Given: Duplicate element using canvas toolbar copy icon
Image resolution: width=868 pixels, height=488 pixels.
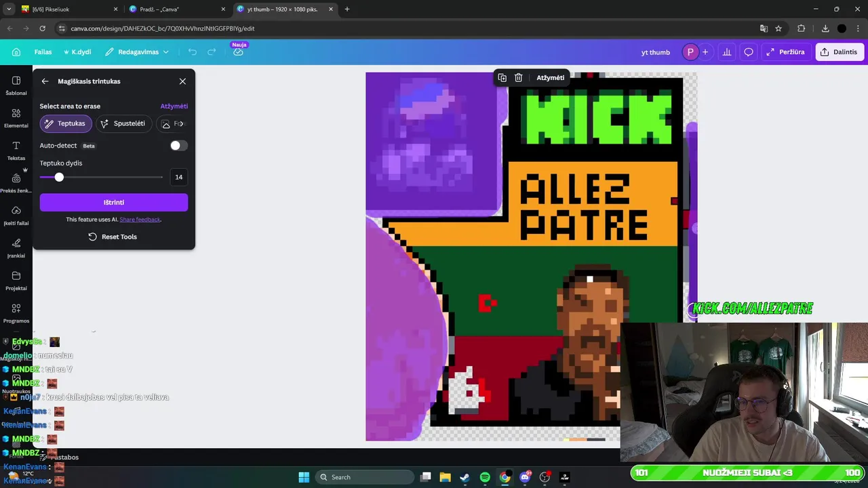Looking at the screenshot, I should [502, 78].
